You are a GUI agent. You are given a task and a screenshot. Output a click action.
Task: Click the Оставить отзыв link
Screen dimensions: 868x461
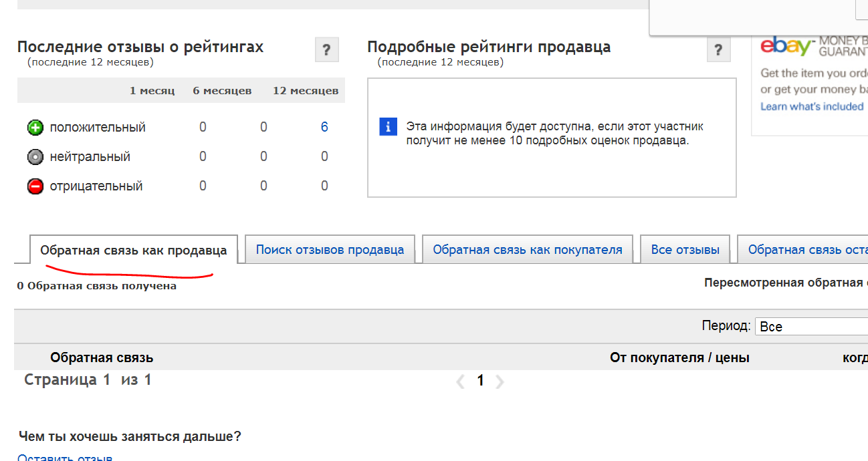click(x=65, y=458)
